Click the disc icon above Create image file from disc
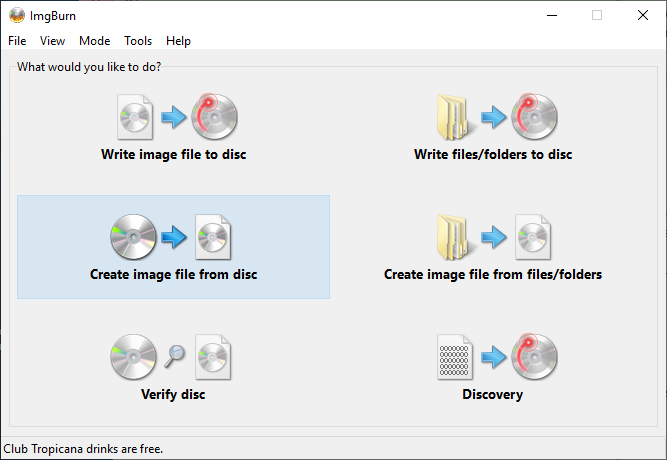 point(133,237)
